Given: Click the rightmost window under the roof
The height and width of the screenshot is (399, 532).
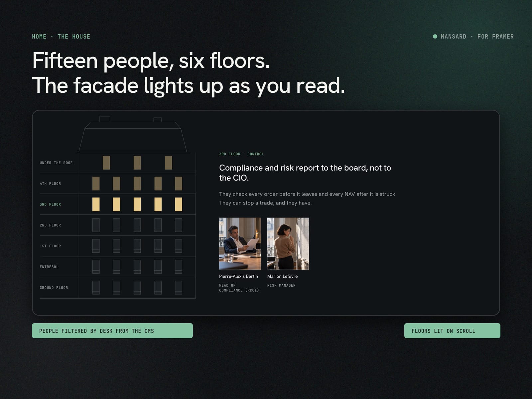Looking at the screenshot, I should 168,163.
